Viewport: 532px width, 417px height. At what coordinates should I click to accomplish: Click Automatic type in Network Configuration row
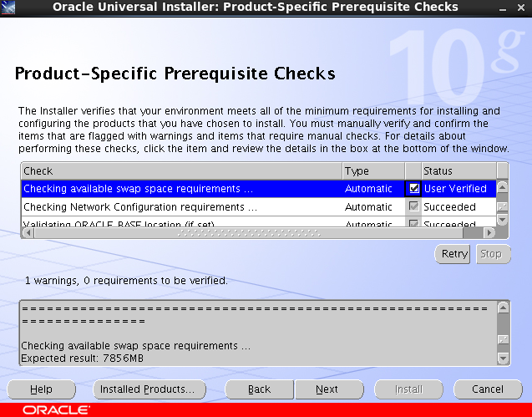(x=368, y=206)
